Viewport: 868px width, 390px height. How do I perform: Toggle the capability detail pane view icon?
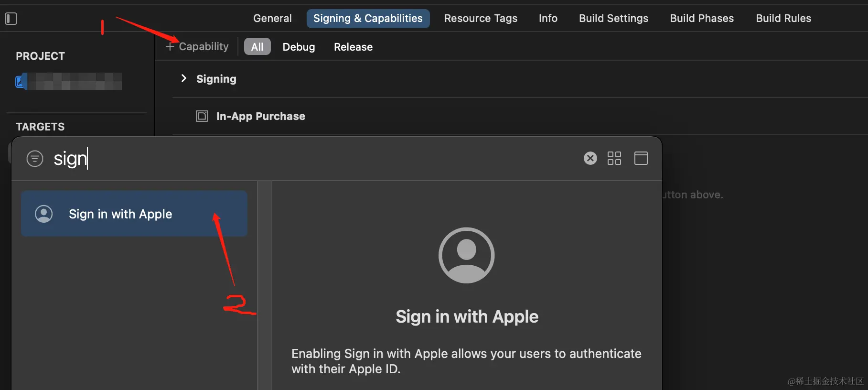(641, 158)
